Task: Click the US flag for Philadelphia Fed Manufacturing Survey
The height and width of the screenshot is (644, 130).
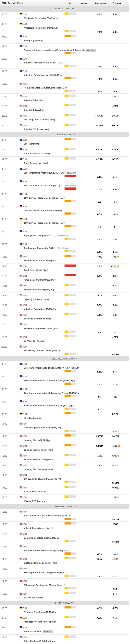Action: point(21,547)
